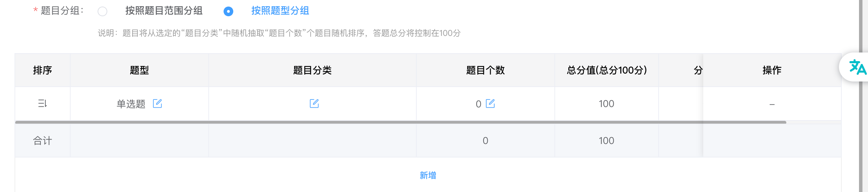Click the 操作 column header
This screenshot has height=192, width=868.
coord(772,70)
